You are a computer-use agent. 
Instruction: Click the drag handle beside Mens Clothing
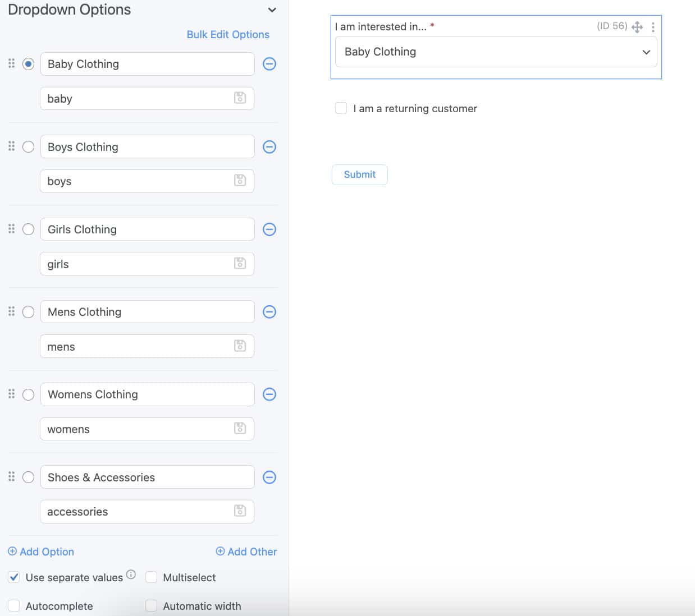pyautogui.click(x=11, y=311)
